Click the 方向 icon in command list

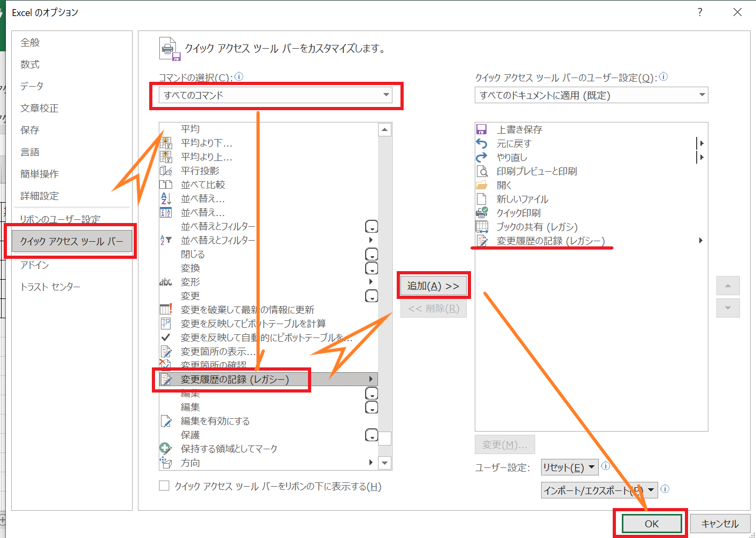click(x=166, y=462)
